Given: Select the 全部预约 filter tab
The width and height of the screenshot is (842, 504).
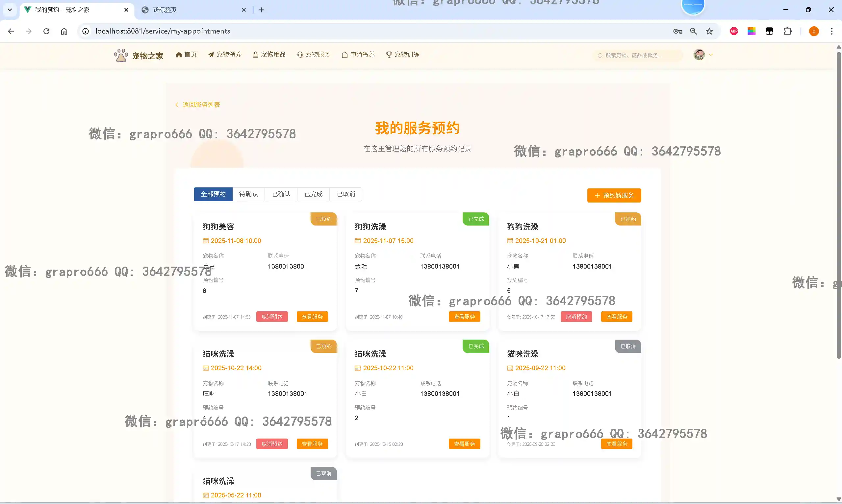Looking at the screenshot, I should [x=213, y=194].
